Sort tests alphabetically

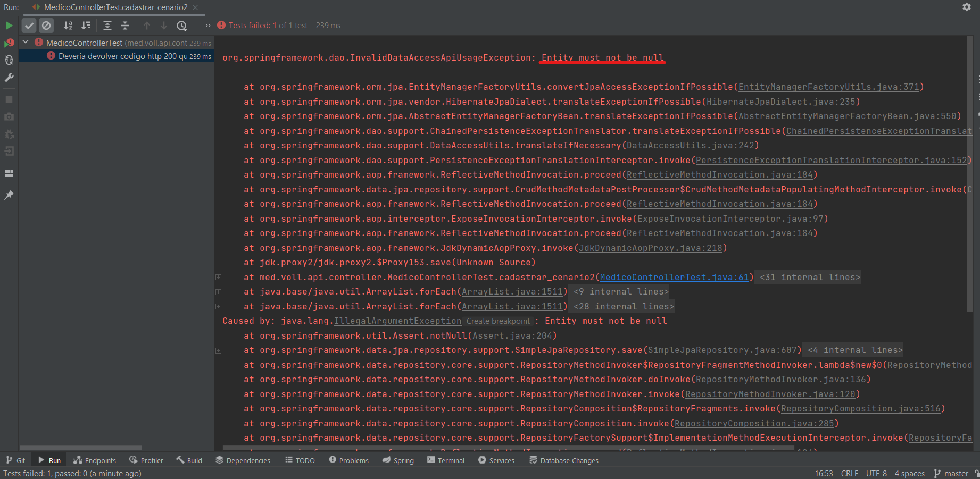point(68,26)
